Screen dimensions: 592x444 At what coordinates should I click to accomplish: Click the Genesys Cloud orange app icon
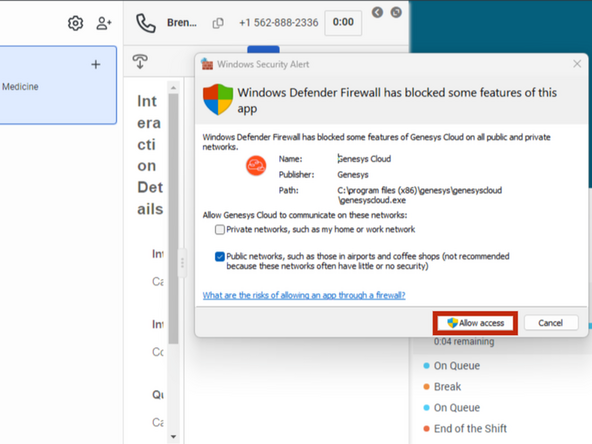click(x=256, y=165)
